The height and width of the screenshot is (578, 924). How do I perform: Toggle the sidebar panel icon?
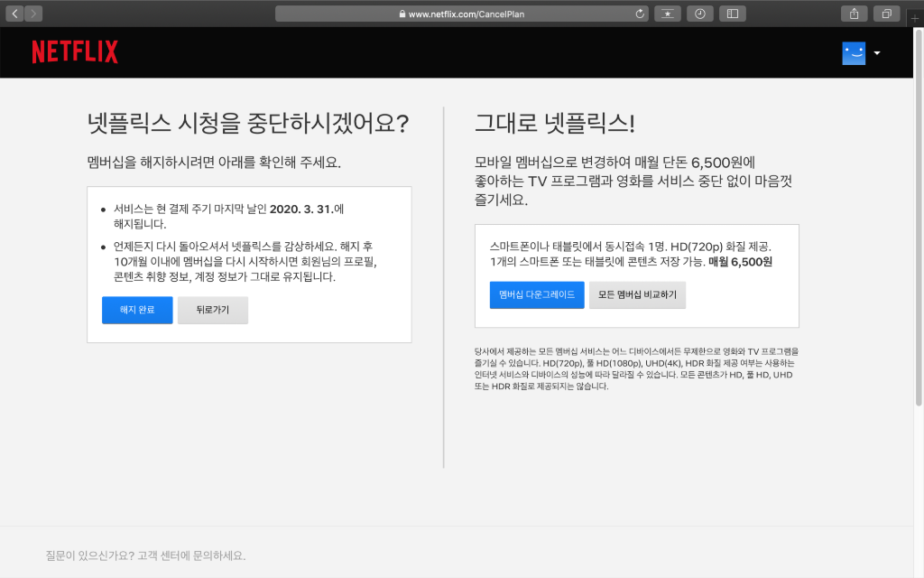(733, 14)
